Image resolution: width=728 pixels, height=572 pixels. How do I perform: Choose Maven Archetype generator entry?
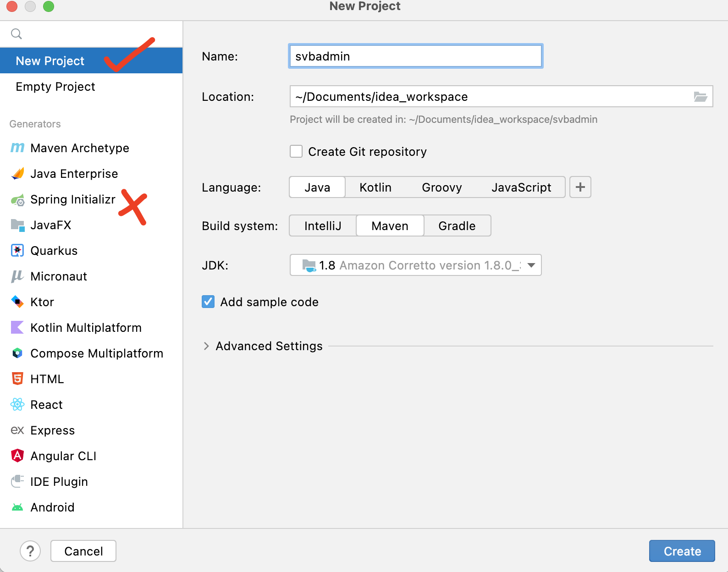point(91,148)
